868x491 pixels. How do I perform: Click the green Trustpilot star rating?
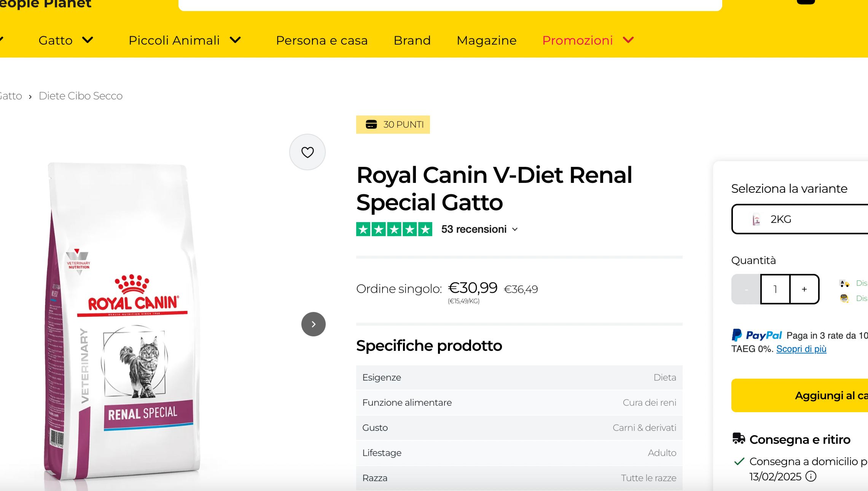[x=394, y=229]
